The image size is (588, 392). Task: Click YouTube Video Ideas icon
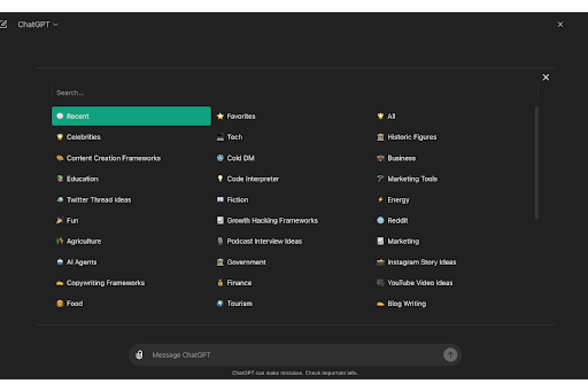click(x=380, y=283)
